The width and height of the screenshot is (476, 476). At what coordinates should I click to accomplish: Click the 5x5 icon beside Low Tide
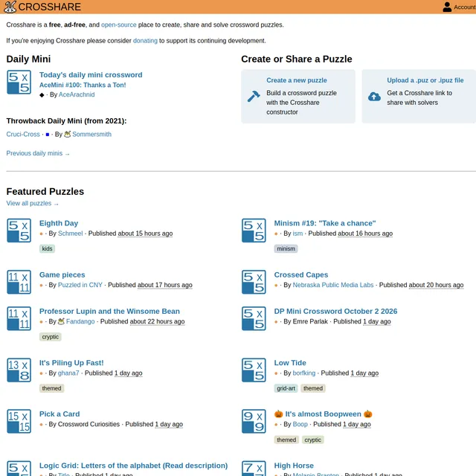254,370
